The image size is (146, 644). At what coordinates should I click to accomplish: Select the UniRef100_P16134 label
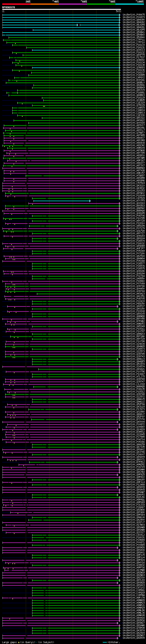pos(134,63)
